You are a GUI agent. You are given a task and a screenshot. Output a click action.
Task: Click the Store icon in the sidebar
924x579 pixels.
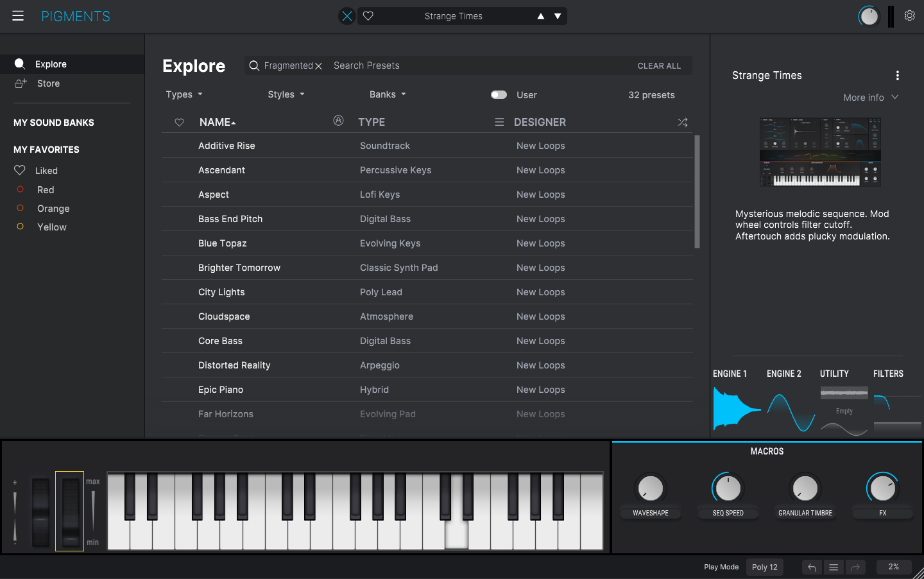click(19, 83)
